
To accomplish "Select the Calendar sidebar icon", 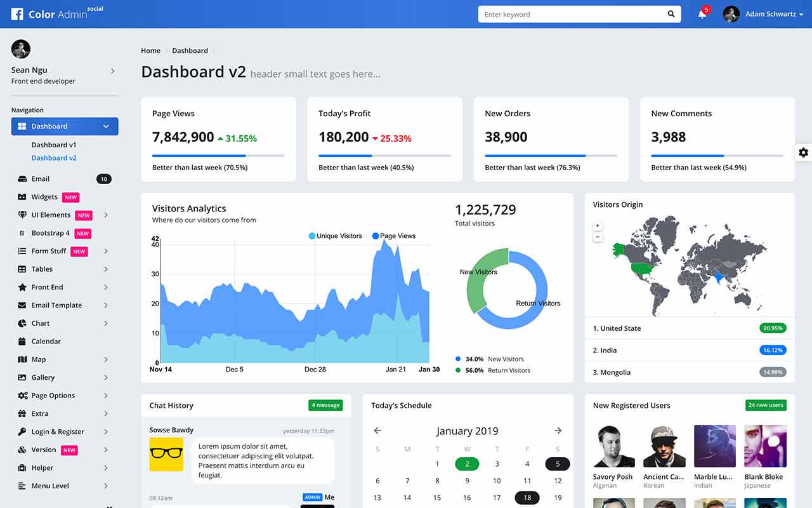I will click(21, 341).
